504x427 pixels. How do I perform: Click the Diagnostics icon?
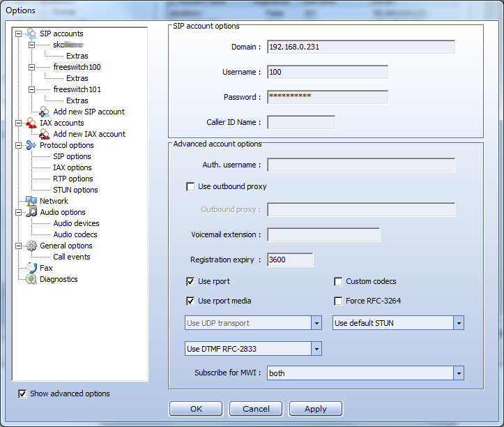(31, 279)
